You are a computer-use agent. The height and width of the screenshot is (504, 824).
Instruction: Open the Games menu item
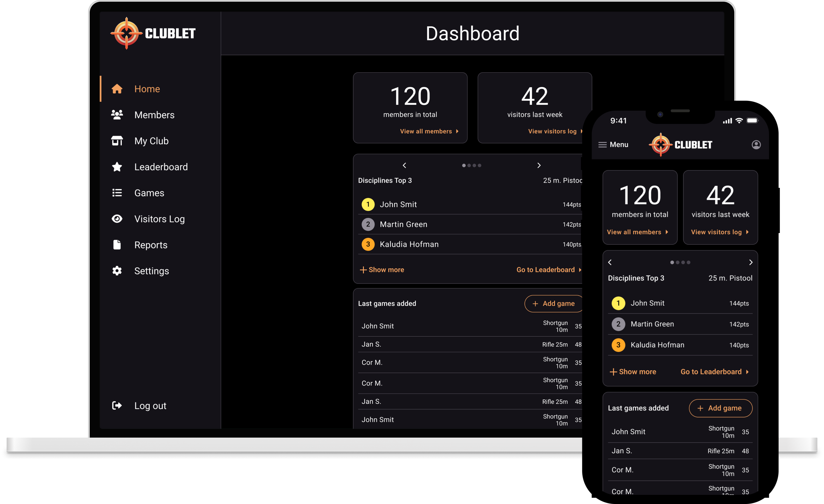pos(149,193)
